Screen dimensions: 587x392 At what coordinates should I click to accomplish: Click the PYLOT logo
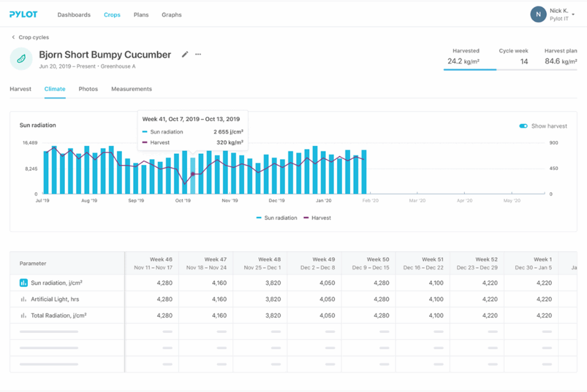tap(23, 14)
